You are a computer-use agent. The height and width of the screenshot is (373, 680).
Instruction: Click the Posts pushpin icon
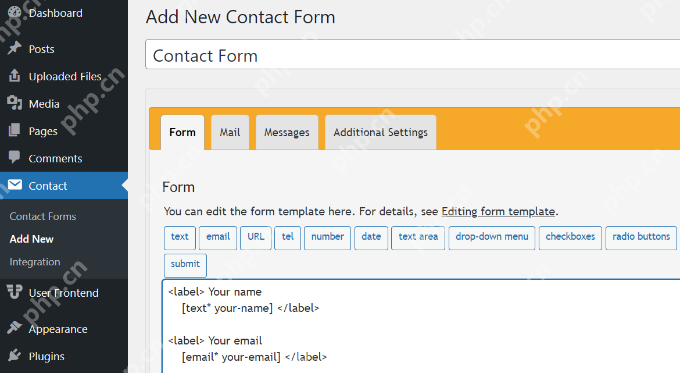click(x=14, y=48)
